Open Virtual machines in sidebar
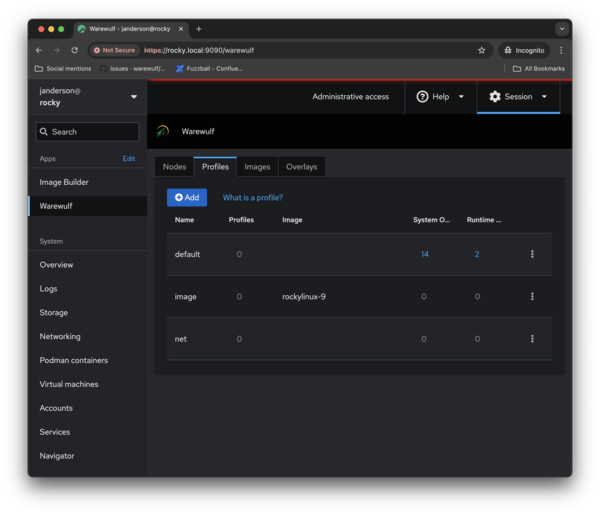 tap(88, 384)
